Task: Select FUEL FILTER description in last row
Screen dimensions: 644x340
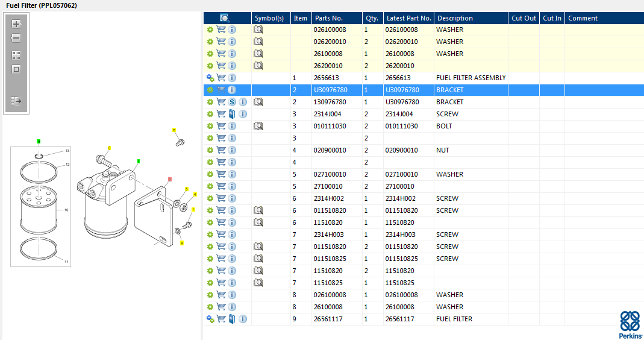Action: pos(454,319)
